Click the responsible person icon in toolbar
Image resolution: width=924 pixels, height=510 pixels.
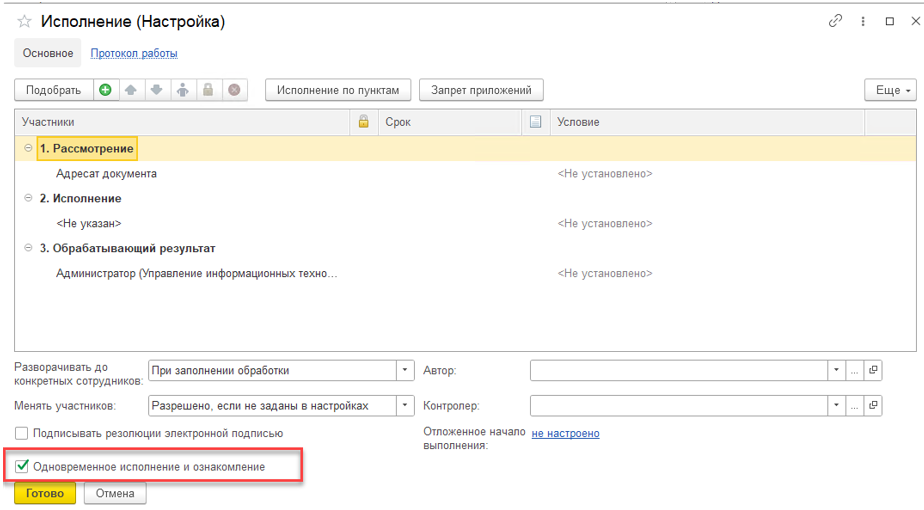182,90
